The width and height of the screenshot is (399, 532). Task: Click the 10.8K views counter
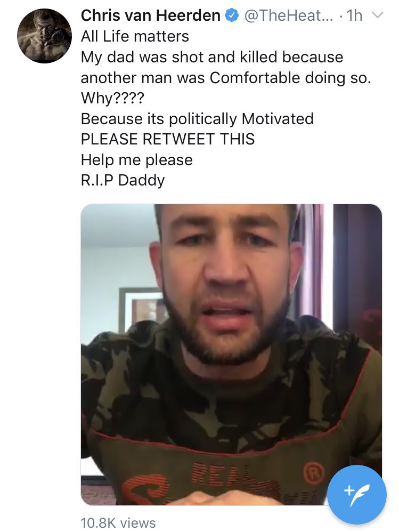[x=118, y=522]
